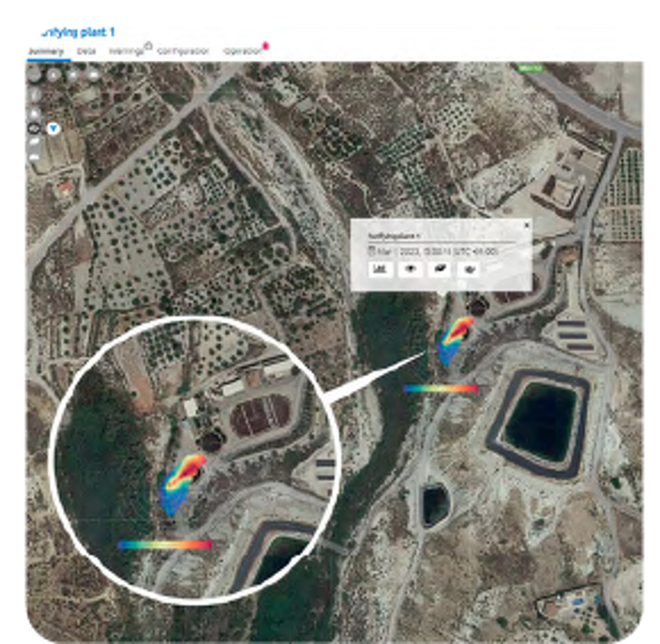Expand the blue dropdown arrow beside layer toggle
This screenshot has height=644, width=660.
(x=53, y=128)
